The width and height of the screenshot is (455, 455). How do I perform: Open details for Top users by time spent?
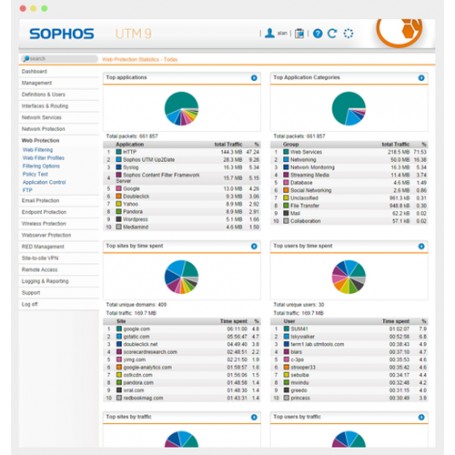[x=421, y=246]
